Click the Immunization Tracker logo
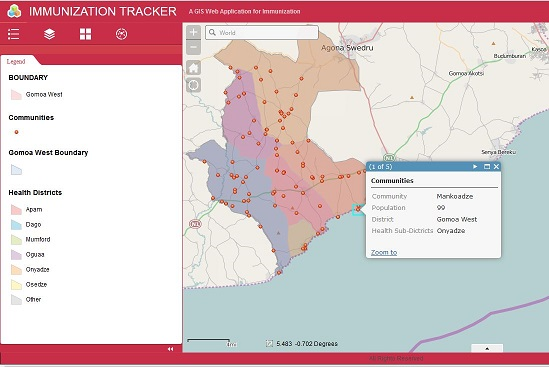 click(14, 11)
